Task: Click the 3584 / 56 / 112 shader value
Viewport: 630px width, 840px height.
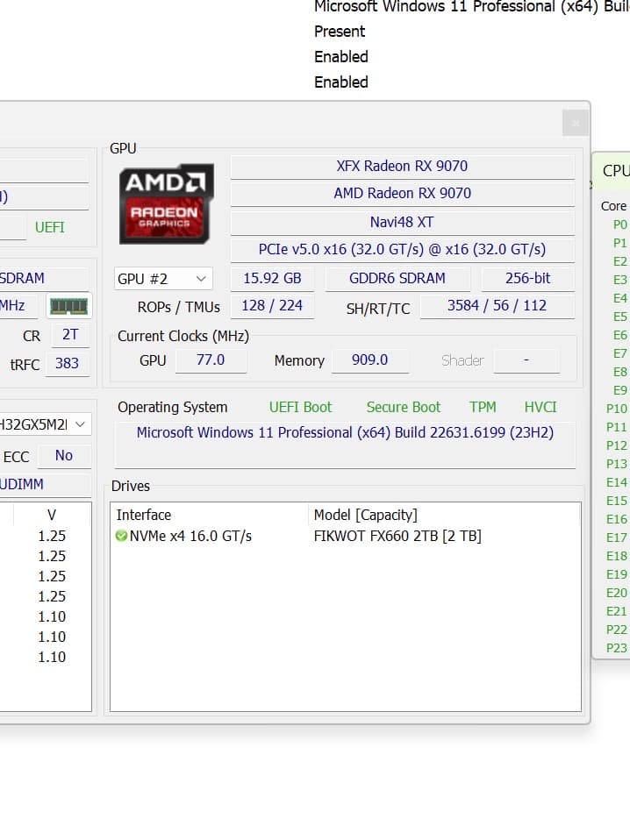Action: 497,306
